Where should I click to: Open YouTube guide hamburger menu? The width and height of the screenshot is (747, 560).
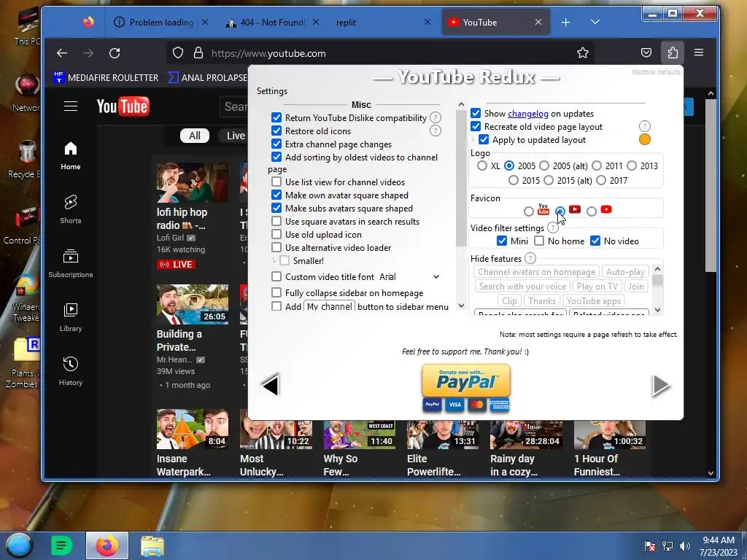(x=71, y=106)
